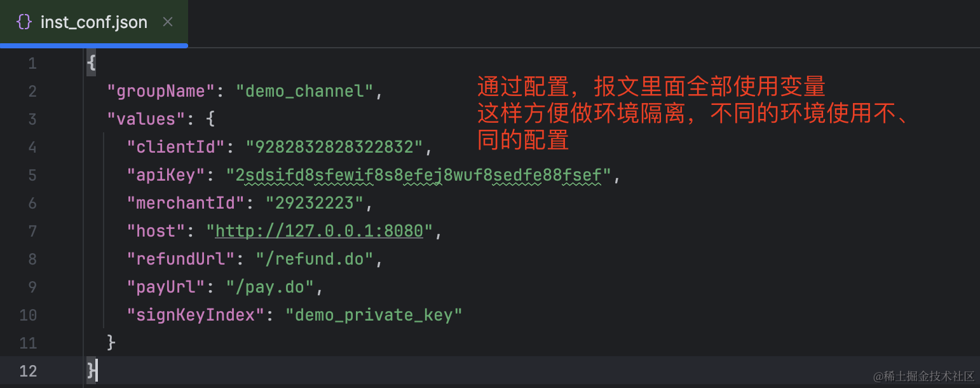Click the "/refund.do" value

(x=314, y=259)
